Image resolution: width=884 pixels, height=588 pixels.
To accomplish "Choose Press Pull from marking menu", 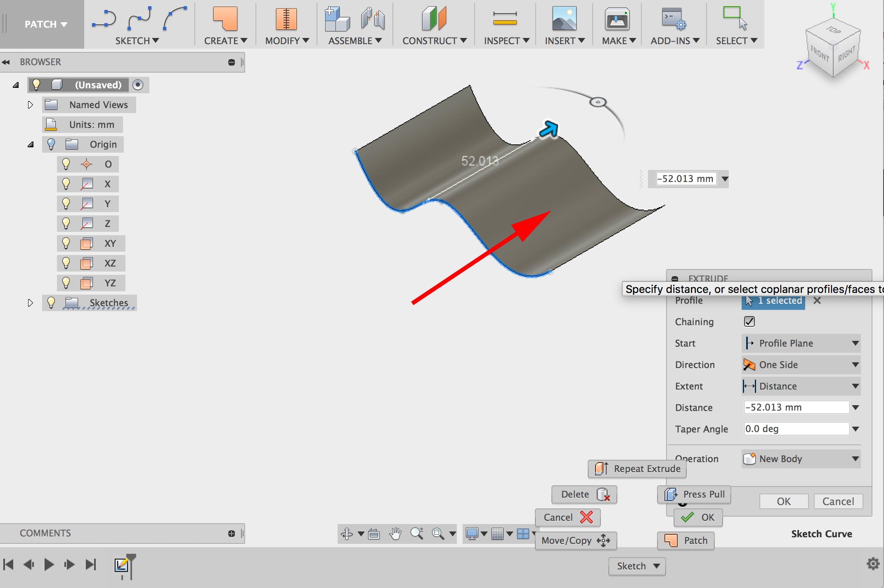I will (694, 494).
